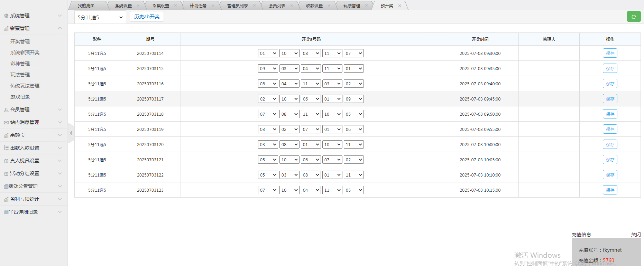The width and height of the screenshot is (644, 266).
Task: Click the 会员管理 user icon in sidebar
Action: 6,110
